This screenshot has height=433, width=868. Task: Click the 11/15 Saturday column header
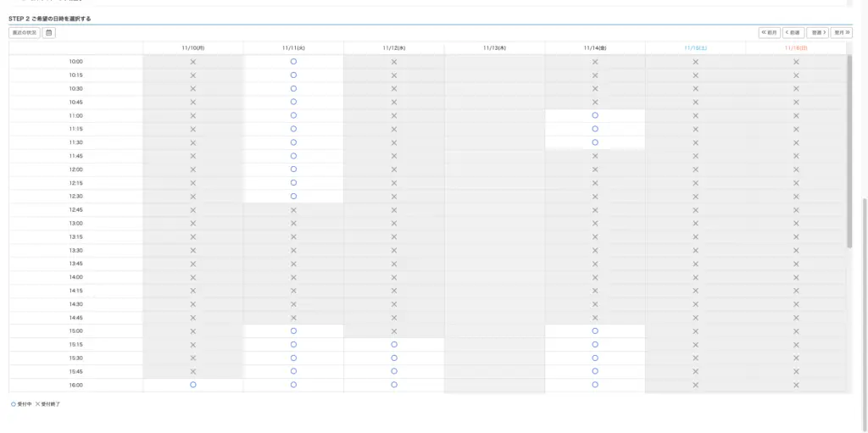[x=695, y=48]
